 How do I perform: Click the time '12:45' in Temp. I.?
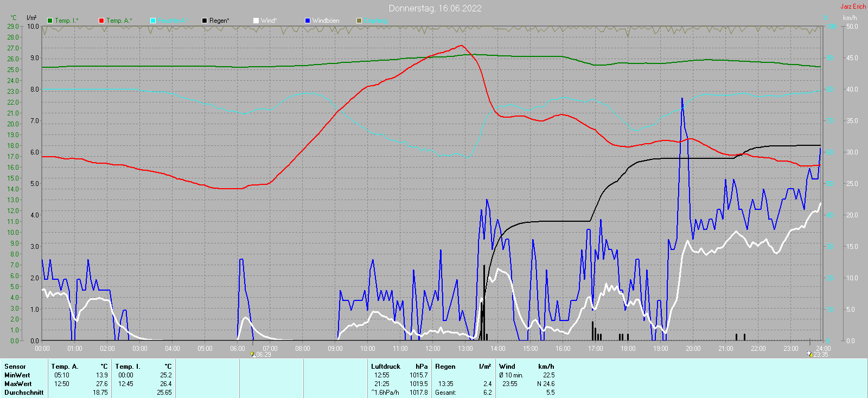[x=126, y=384]
